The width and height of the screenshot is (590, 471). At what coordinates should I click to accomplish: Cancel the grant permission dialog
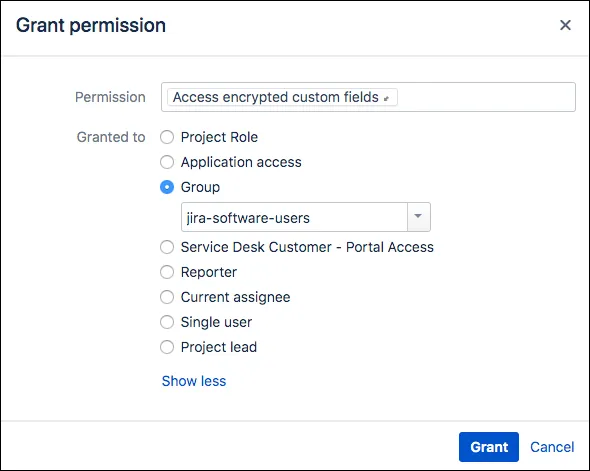[x=552, y=447]
